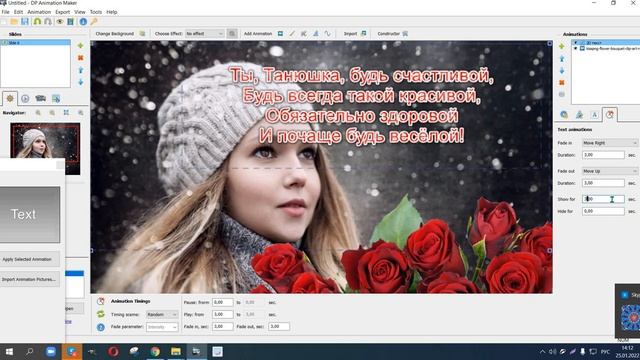Image resolution: width=640 pixels, height=360 pixels.
Task: Open the Export menu
Action: tap(62, 12)
